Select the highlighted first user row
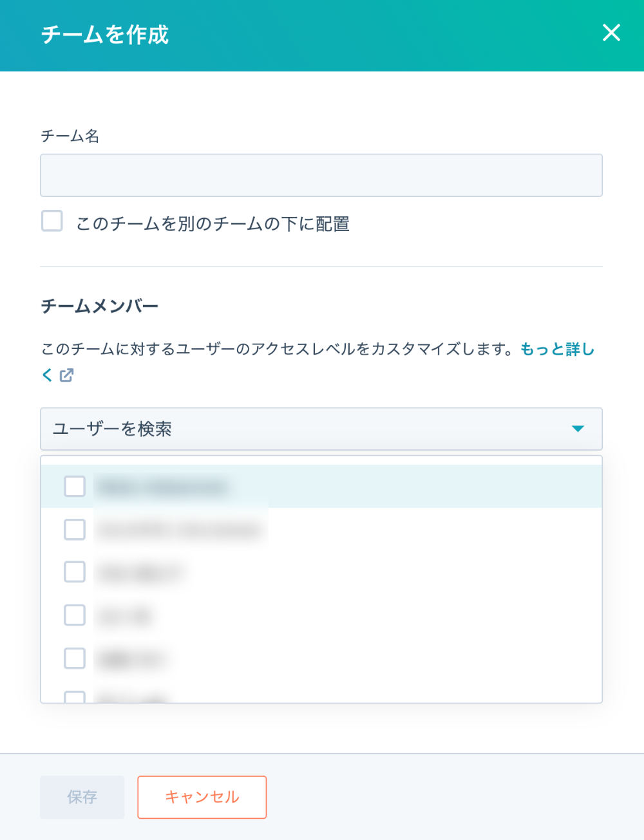This screenshot has height=840, width=644. 321,486
